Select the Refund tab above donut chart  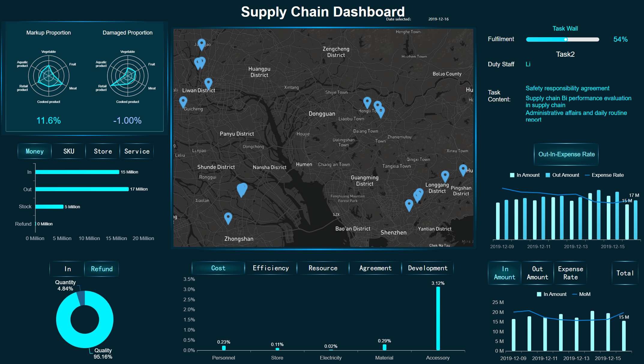coord(101,269)
